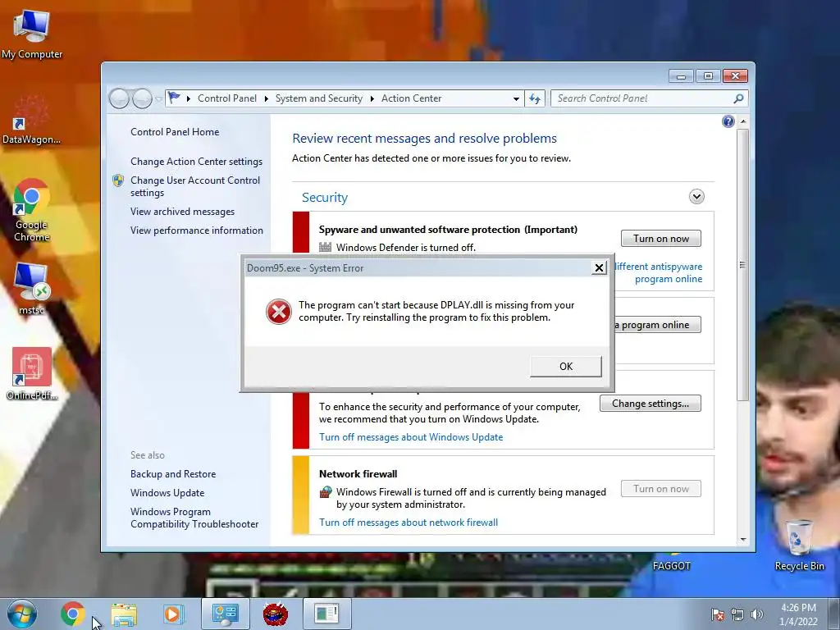Open Google Chrome desktop shortcut

[32, 210]
